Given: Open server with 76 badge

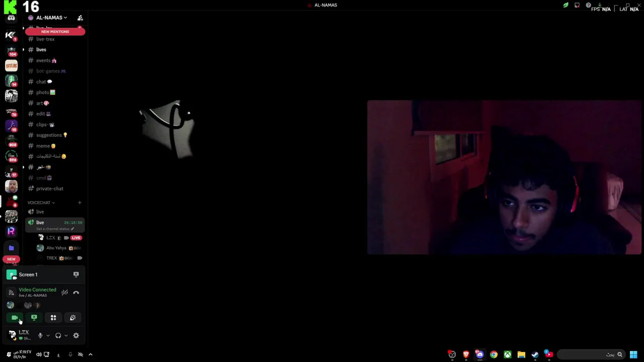Looking at the screenshot, I should pos(11,111).
